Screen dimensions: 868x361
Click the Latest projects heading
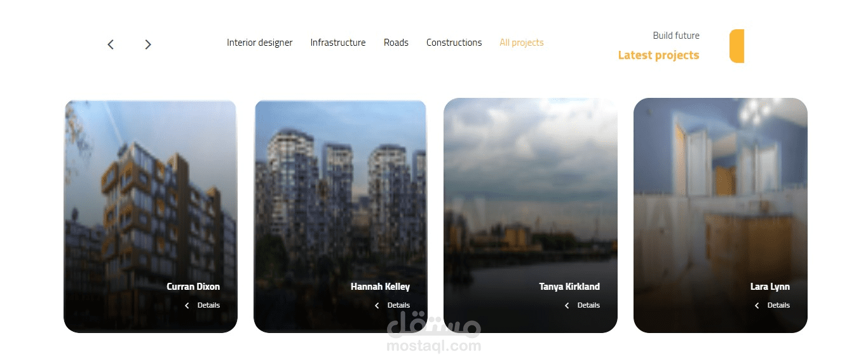(658, 55)
